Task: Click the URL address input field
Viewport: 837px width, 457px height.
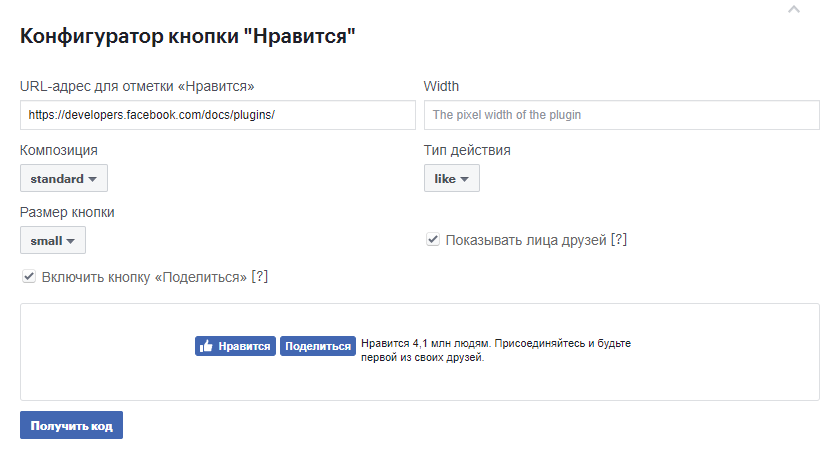Action: pos(218,115)
